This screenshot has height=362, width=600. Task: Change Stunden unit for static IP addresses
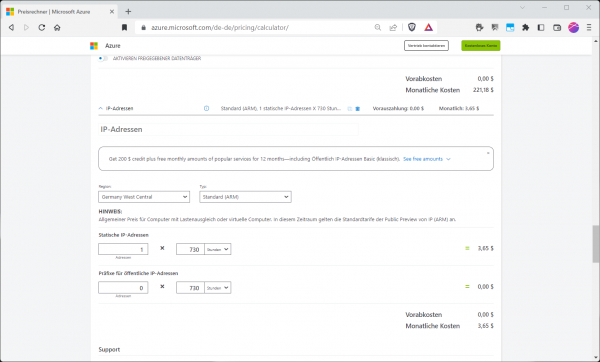tap(218, 249)
